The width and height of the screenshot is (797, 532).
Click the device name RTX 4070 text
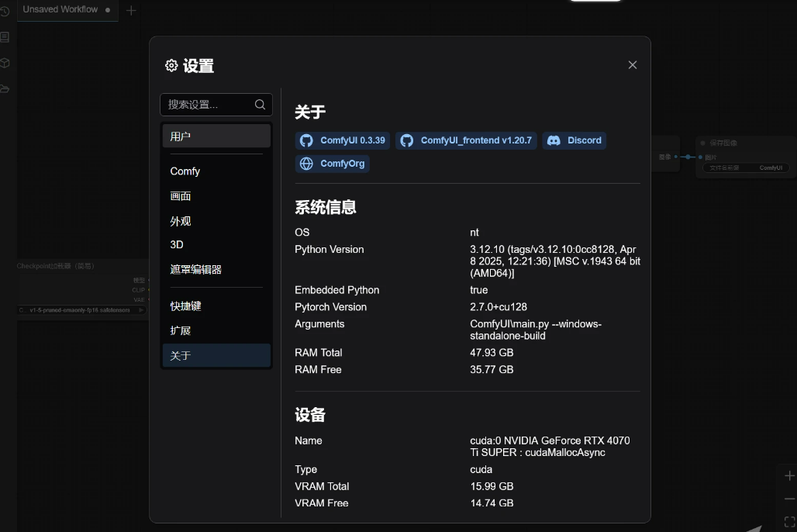[x=550, y=447]
